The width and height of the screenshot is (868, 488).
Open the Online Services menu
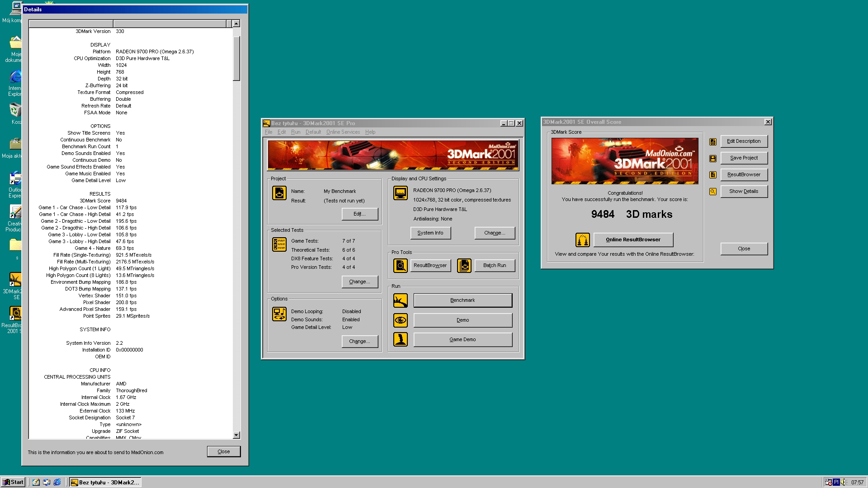click(x=343, y=132)
